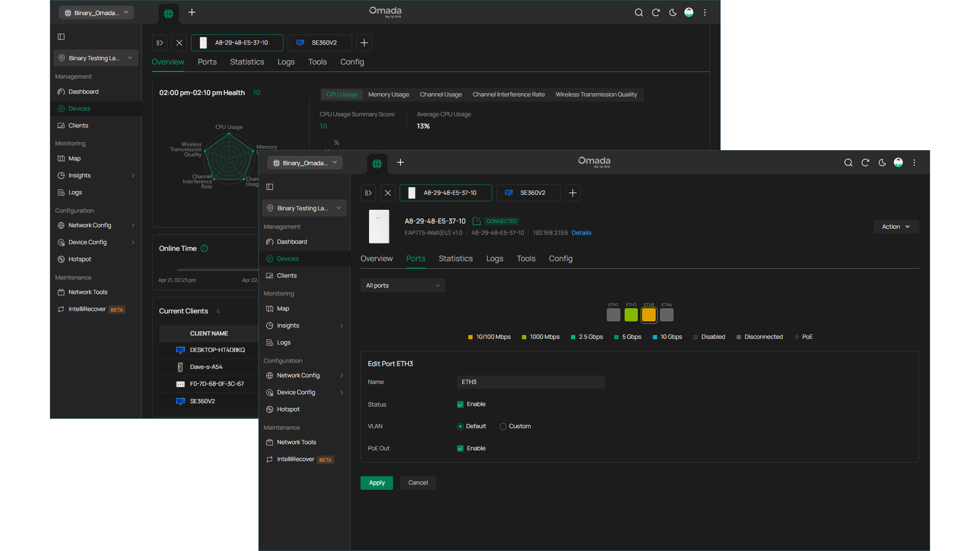Open the more options menu in front window
Viewport: 980px width, 551px height.
click(x=915, y=163)
